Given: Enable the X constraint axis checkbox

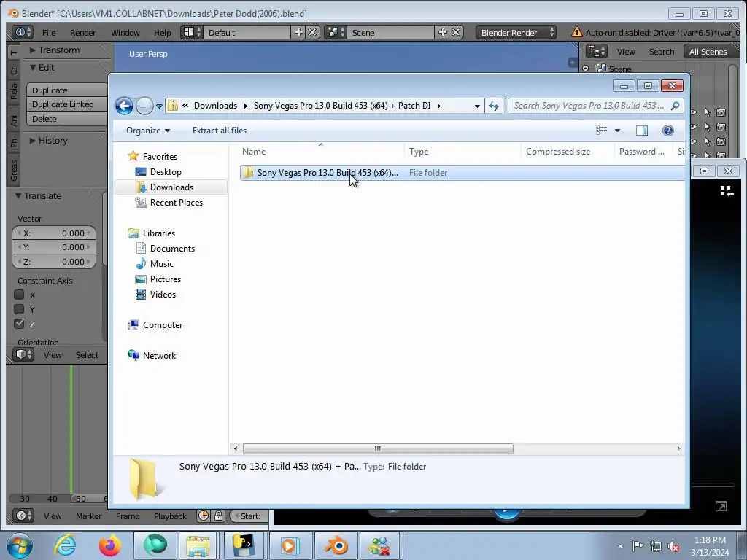Looking at the screenshot, I should tap(19, 295).
